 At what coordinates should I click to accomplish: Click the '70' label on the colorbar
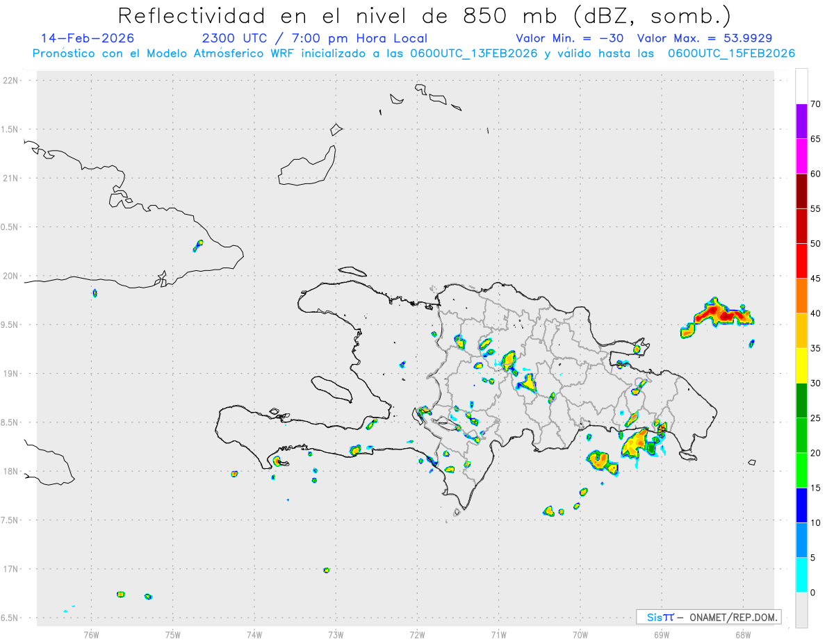point(816,104)
